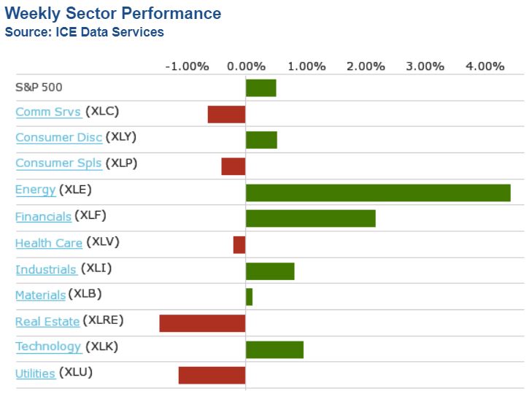Click the Consumer Disc link
532x399 pixels.
(58, 137)
